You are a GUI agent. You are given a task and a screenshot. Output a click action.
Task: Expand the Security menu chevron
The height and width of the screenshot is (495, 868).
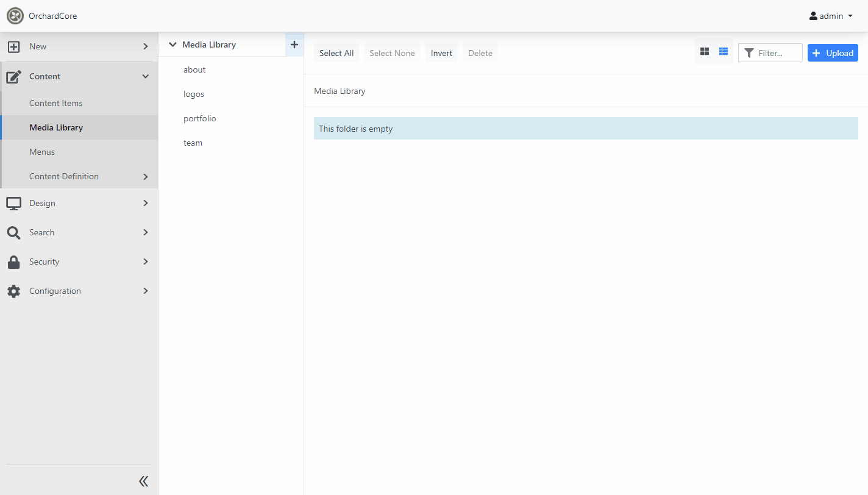(x=145, y=262)
